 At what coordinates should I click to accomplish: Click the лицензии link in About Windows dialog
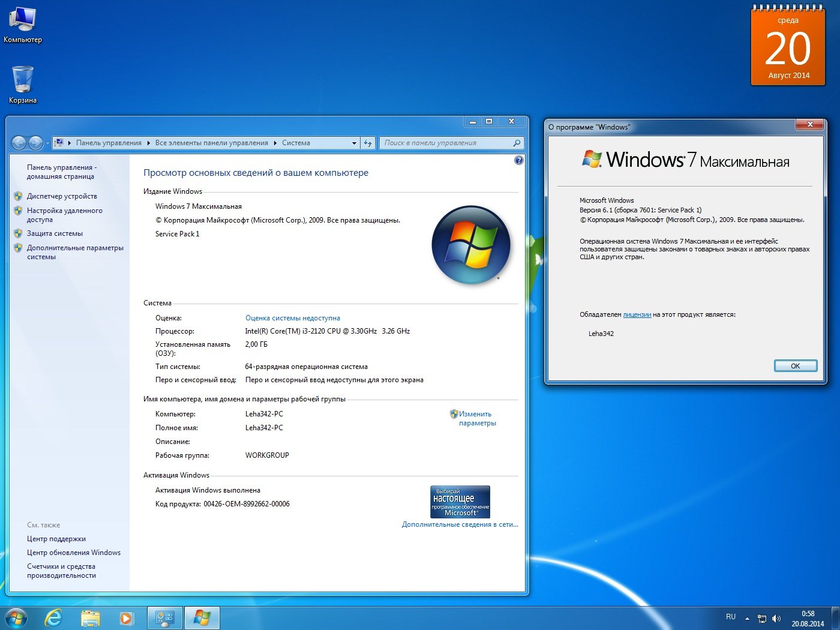637,314
